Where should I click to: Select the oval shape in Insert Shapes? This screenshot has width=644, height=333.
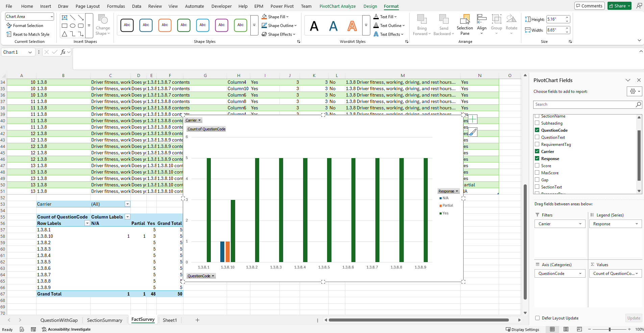coord(73,26)
